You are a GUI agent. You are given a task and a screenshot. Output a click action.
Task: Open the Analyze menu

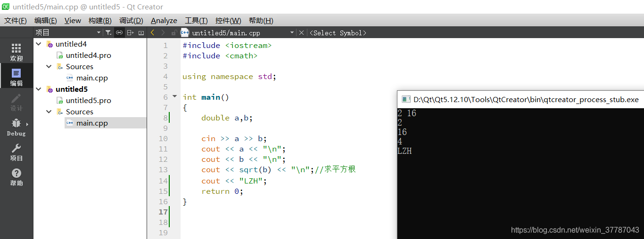[164, 20]
